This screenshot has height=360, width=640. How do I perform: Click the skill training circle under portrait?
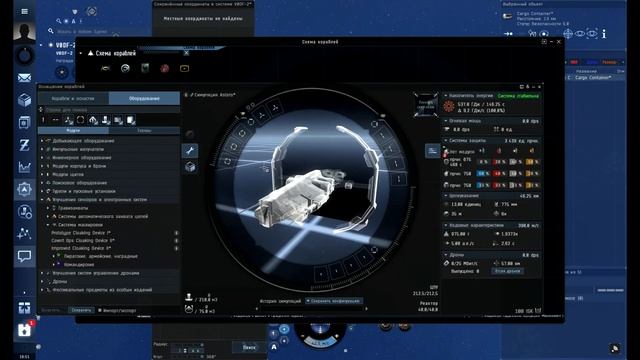pyautogui.click(x=24, y=56)
